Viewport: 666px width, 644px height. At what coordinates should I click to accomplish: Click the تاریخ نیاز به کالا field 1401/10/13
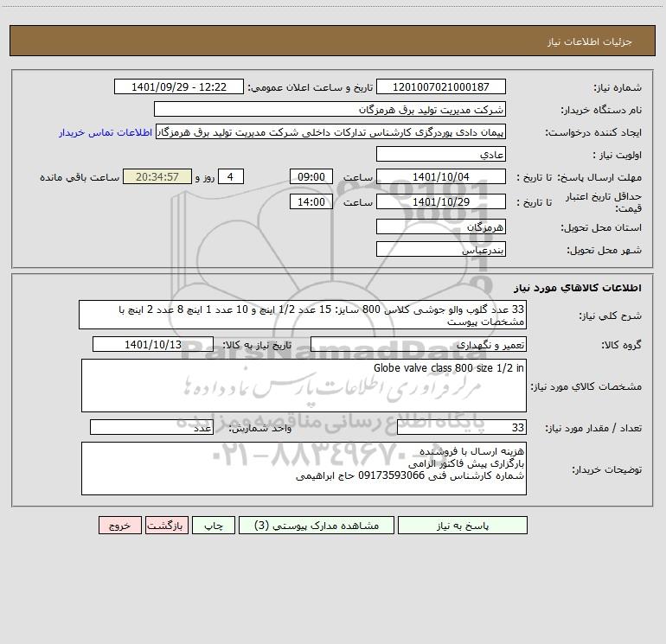(x=153, y=344)
